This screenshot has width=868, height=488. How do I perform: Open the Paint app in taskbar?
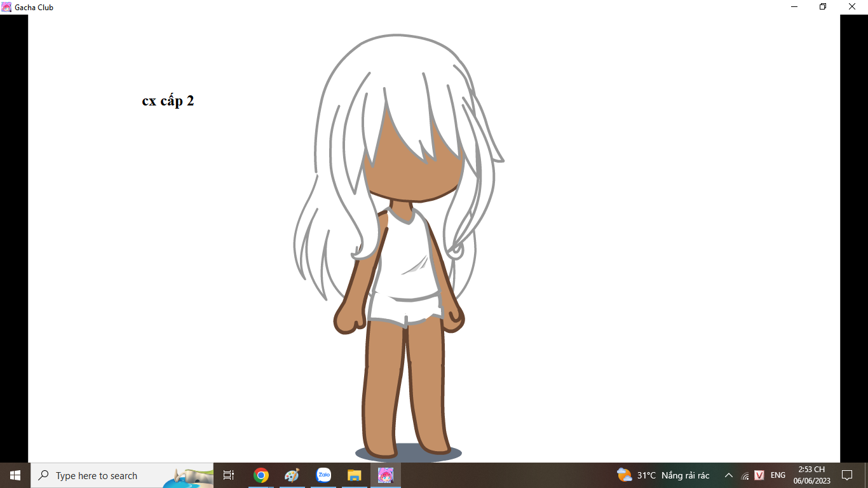pyautogui.click(x=292, y=475)
